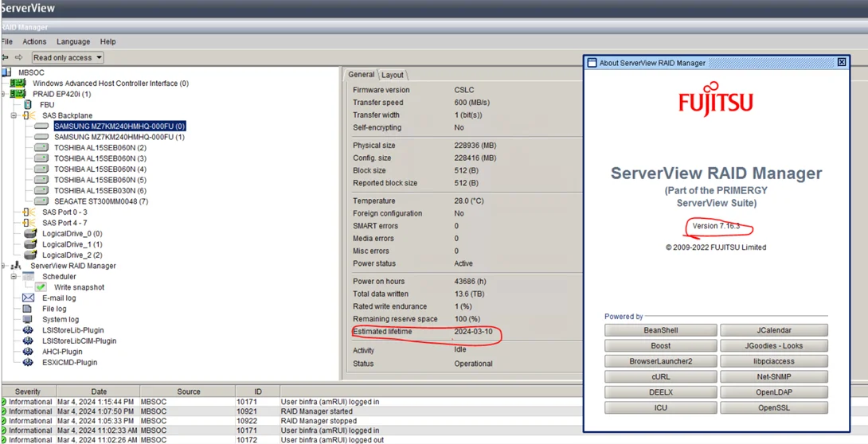
Task: Click the cURL button
Action: (x=660, y=377)
